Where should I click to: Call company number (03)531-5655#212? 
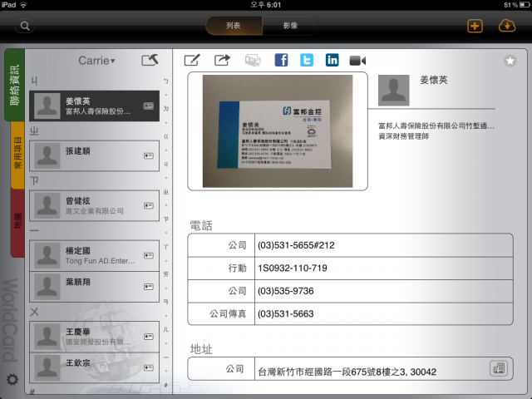[350, 245]
